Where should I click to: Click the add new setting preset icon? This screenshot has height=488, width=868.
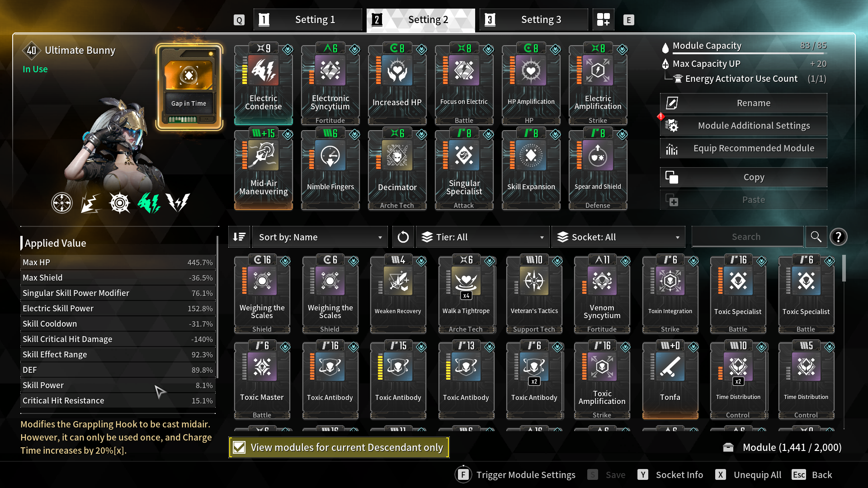[x=603, y=19]
